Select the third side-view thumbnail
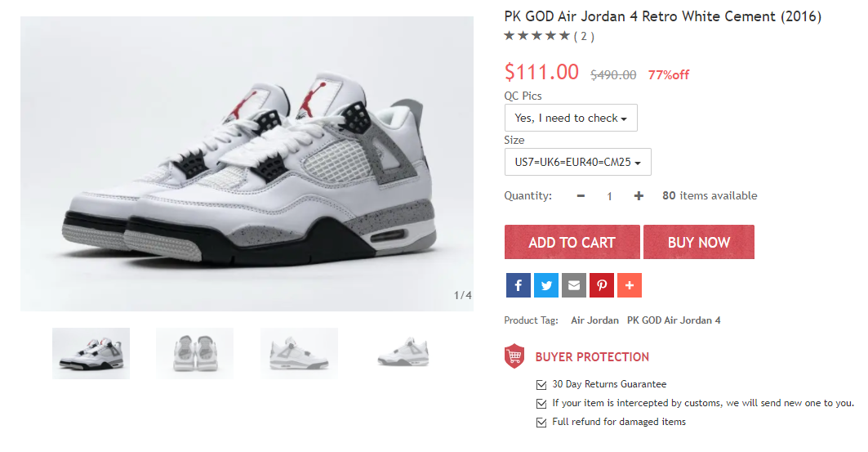The width and height of the screenshot is (868, 452). [299, 353]
